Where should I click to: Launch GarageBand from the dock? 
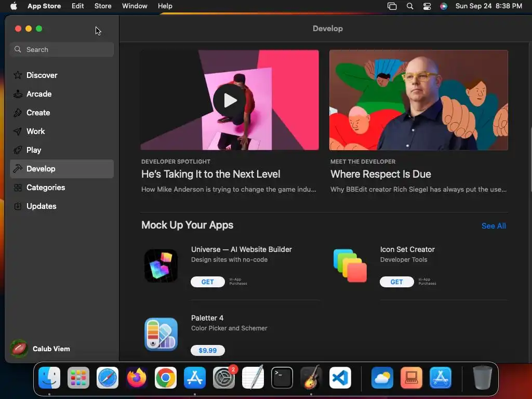pyautogui.click(x=311, y=378)
